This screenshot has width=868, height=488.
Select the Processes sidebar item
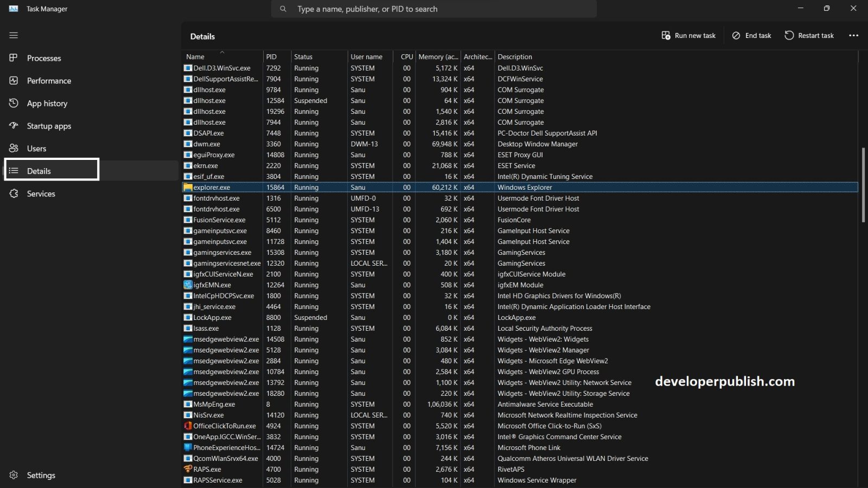pyautogui.click(x=44, y=58)
